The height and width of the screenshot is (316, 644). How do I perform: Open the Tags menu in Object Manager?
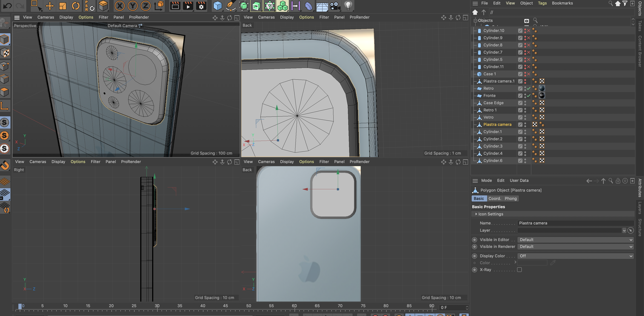coord(542,3)
